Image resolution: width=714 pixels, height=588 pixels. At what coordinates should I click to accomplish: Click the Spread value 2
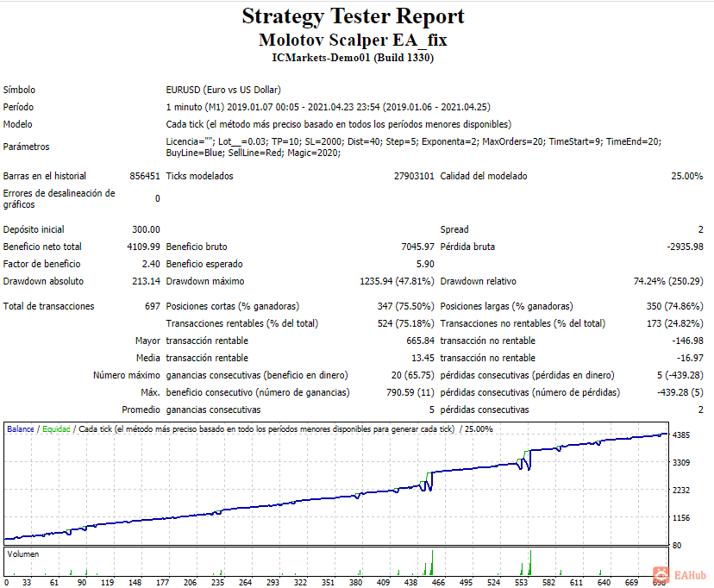tap(700, 229)
